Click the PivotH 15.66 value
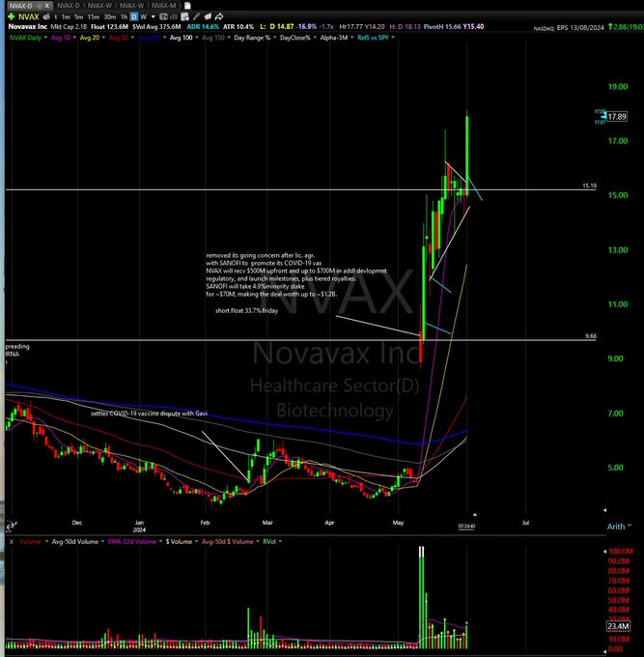The image size is (644, 657). pyautogui.click(x=442, y=26)
